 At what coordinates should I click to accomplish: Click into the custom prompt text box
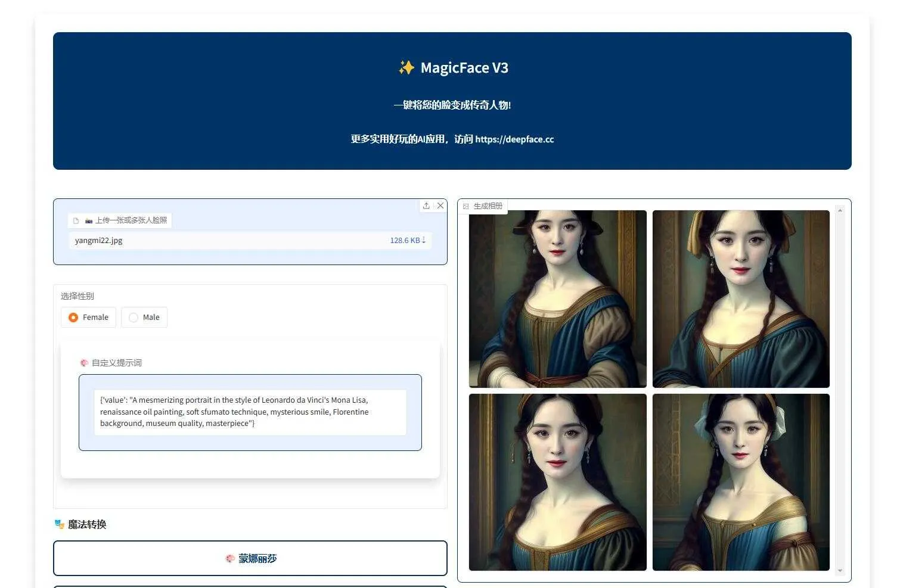250,412
